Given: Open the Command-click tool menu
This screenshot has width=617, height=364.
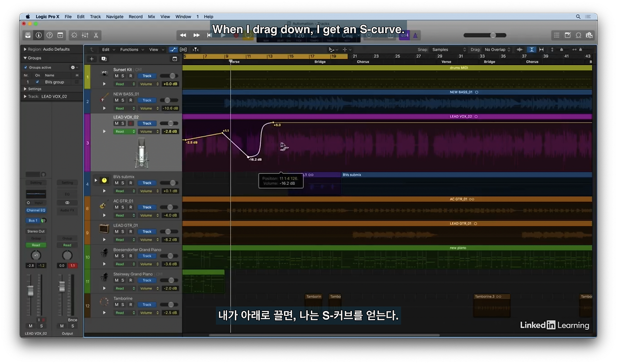Looking at the screenshot, I should point(347,50).
